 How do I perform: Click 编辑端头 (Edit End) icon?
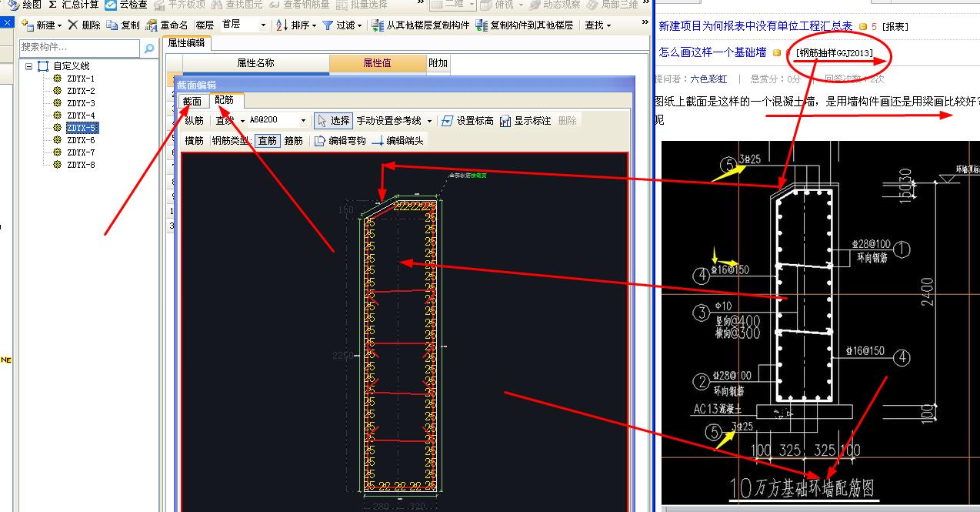pyautogui.click(x=378, y=140)
